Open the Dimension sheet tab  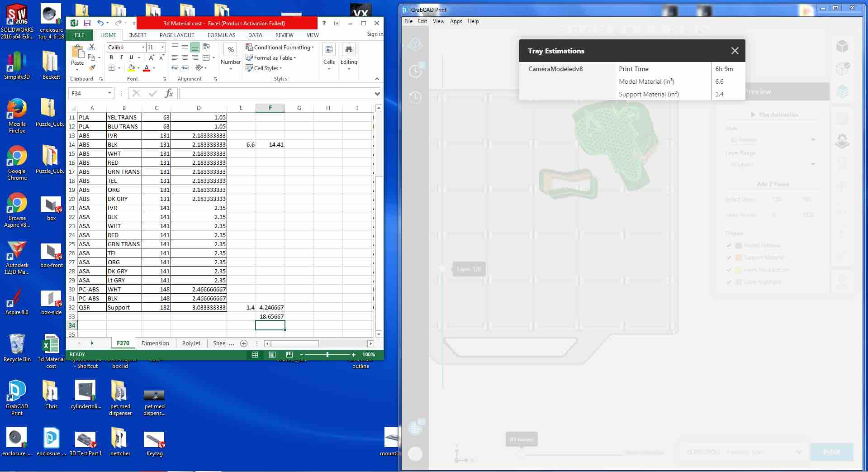[x=155, y=343]
